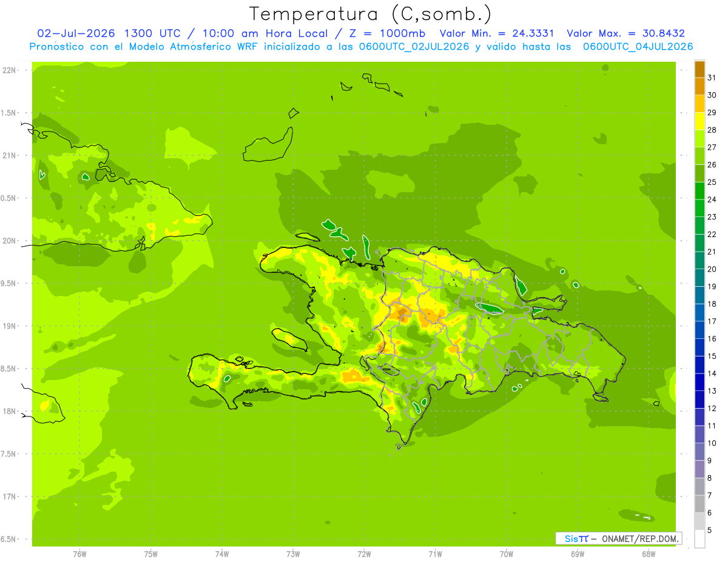Click the '16' colorbar label

(x=712, y=339)
